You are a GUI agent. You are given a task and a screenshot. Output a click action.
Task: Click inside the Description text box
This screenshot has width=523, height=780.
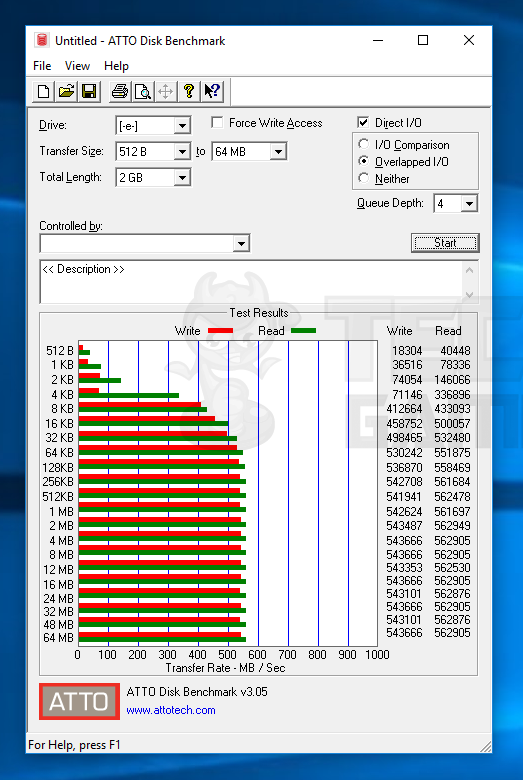click(x=252, y=281)
